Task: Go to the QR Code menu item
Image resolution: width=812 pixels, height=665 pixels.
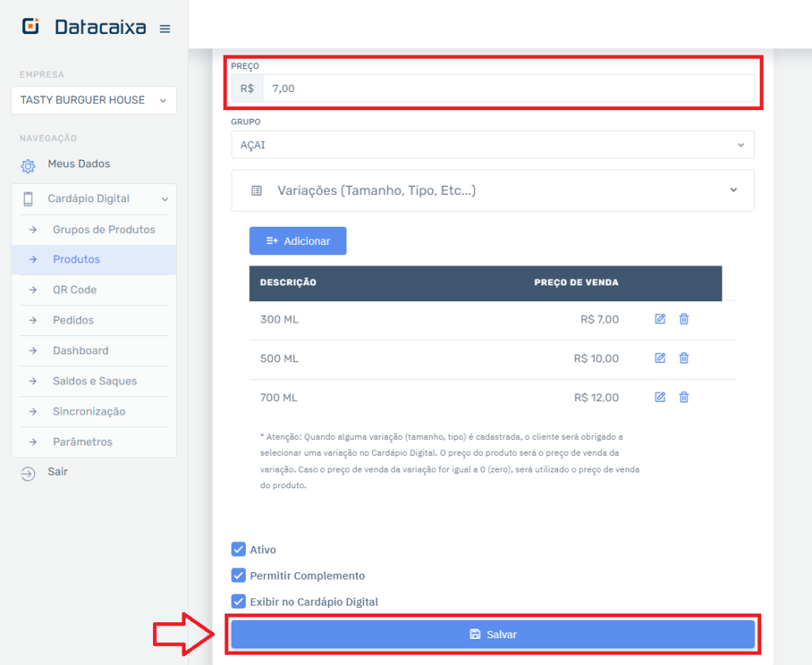Action: [x=75, y=290]
